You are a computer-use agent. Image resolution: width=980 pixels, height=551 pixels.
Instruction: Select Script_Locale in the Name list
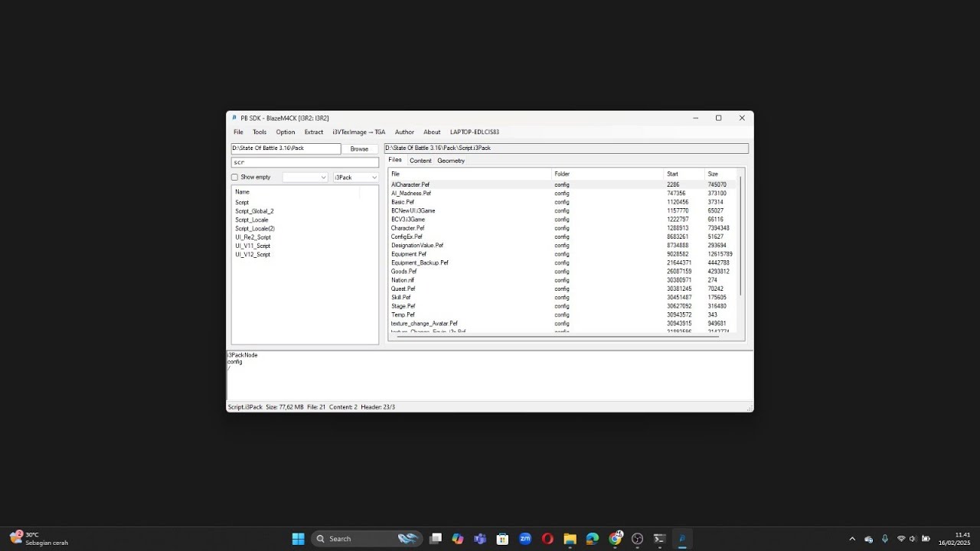(251, 220)
